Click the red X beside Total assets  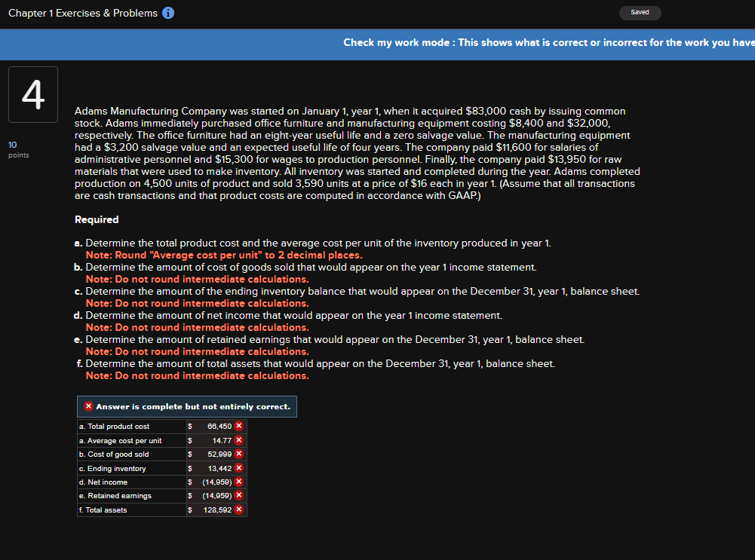(x=239, y=510)
